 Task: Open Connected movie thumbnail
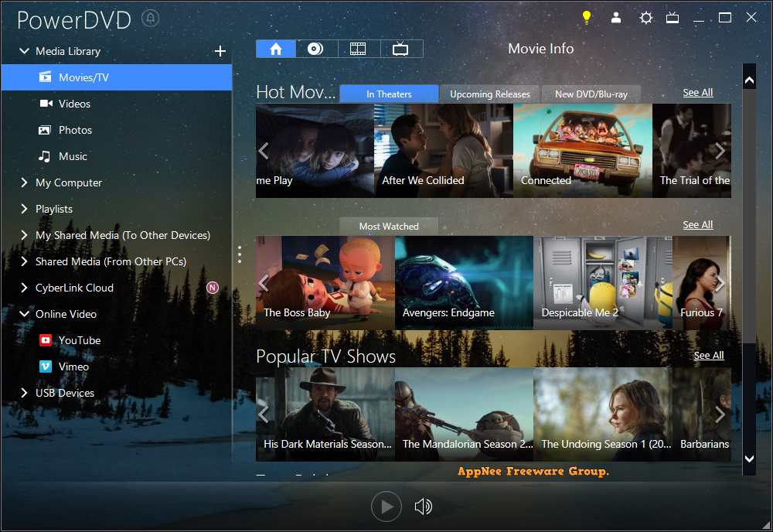point(583,150)
